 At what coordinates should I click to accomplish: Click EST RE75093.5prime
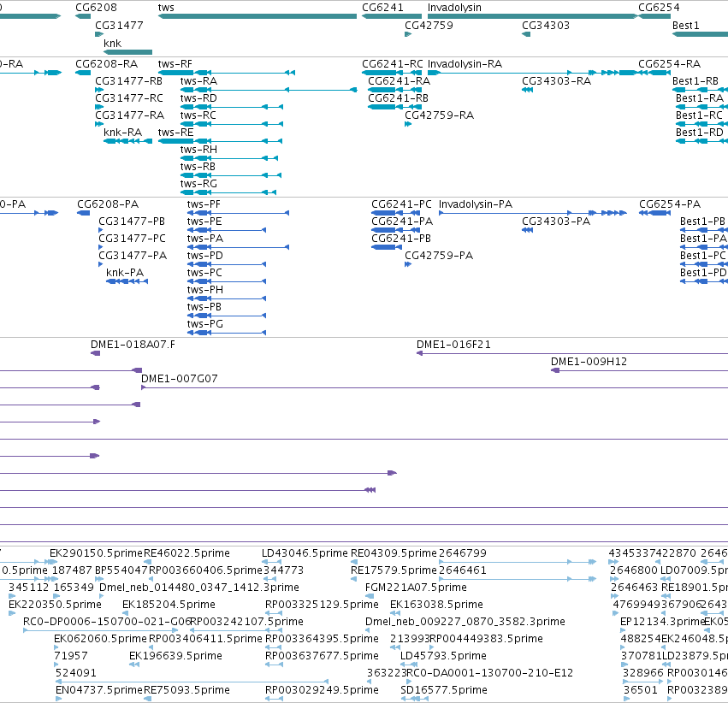pyautogui.click(x=186, y=690)
